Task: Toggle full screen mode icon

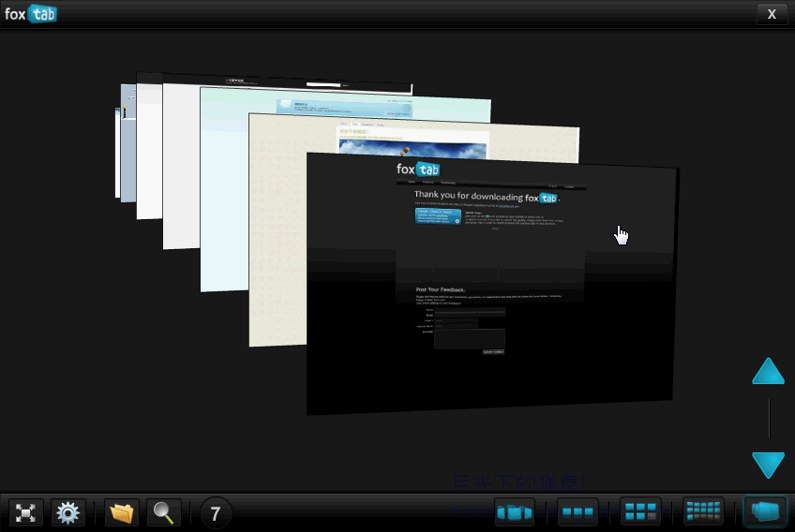Action: (26, 512)
